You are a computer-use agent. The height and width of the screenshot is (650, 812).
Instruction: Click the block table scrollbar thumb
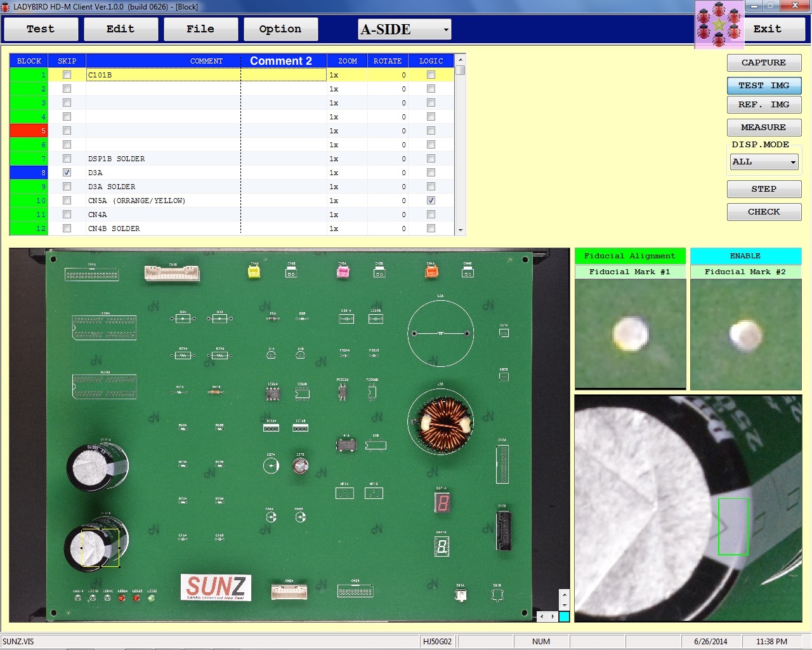461,70
